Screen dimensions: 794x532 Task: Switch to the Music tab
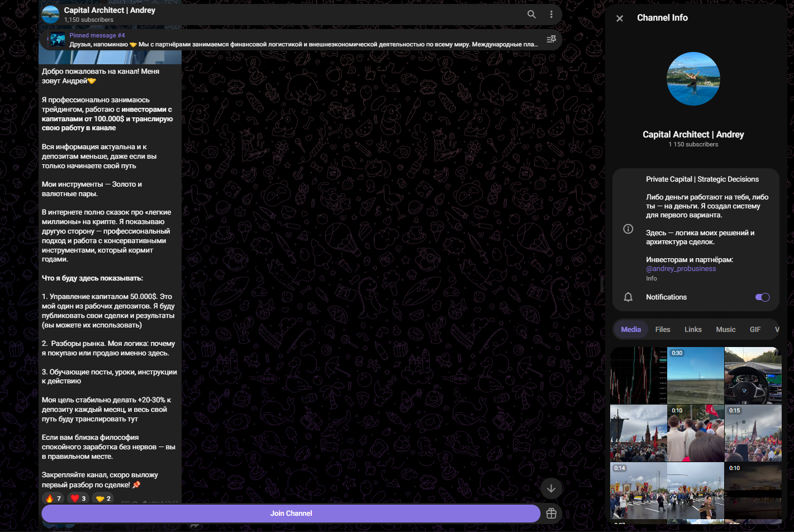726,330
